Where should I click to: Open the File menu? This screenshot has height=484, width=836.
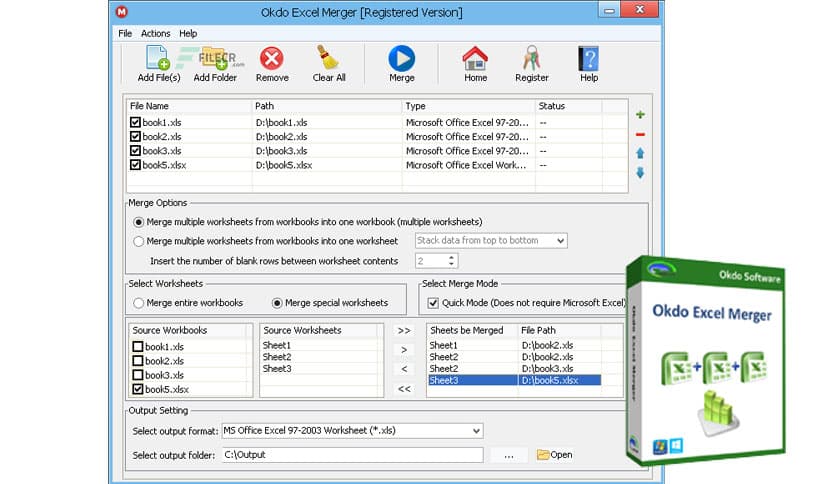[x=125, y=33]
